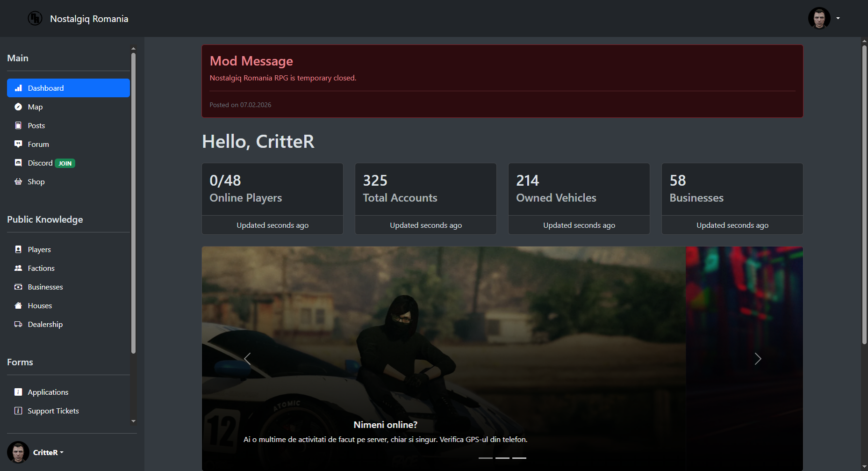868x471 pixels.
Task: Select the Players icon under Public Knowledge
Action: 19,249
